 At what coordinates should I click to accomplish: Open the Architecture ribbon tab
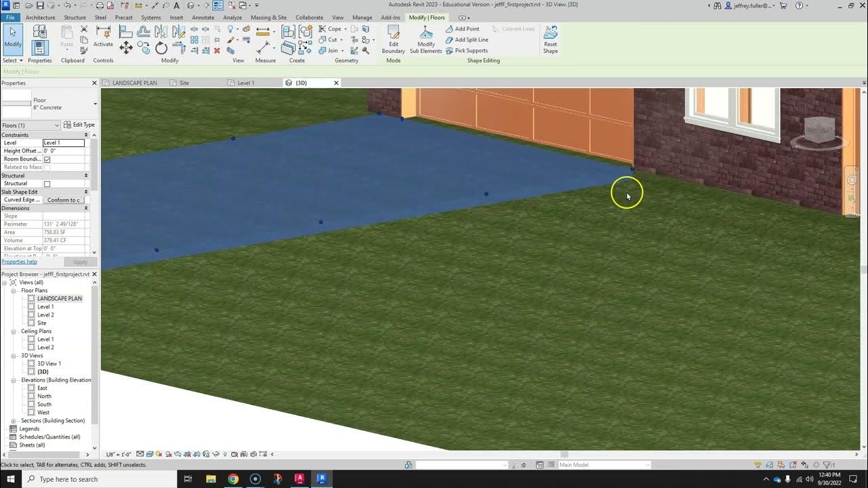[41, 18]
